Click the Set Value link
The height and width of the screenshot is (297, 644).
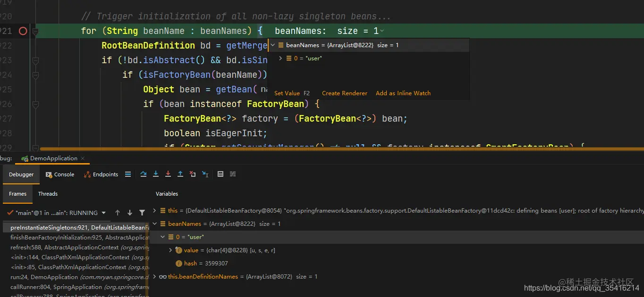pos(287,93)
